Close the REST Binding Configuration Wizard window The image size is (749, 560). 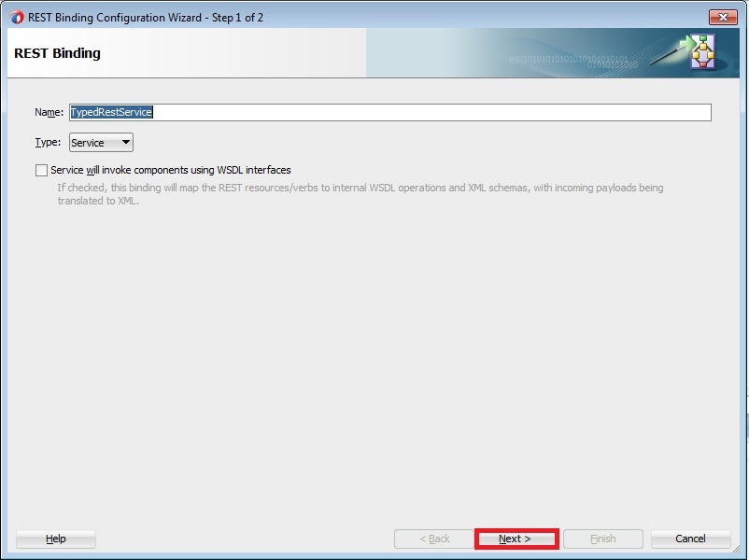click(722, 17)
